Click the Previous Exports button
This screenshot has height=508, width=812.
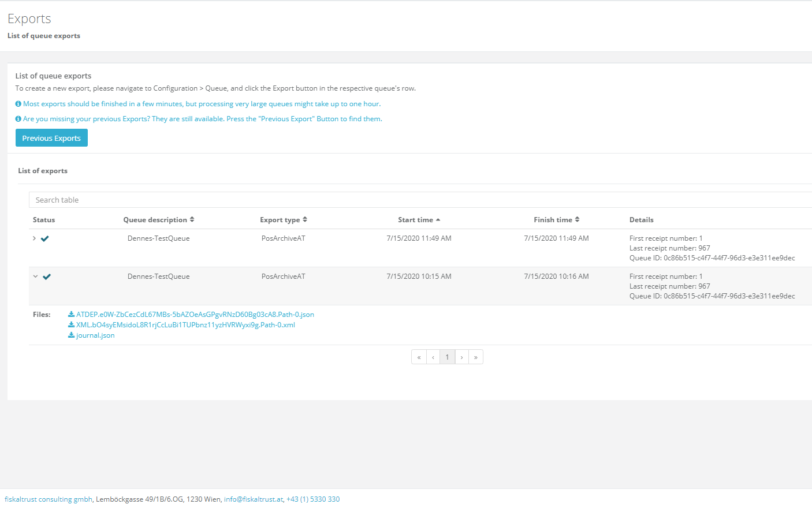coord(51,138)
